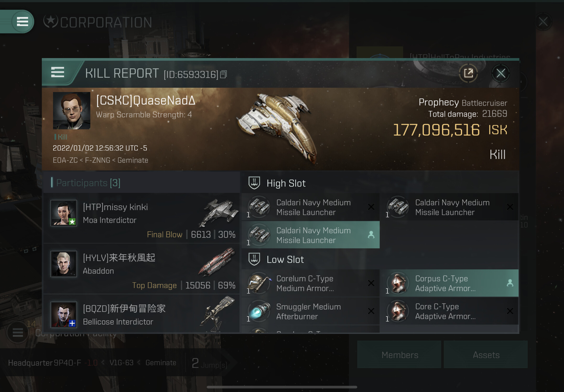Screen dimensions: 564x392
Task: Open the Assets tab
Action: 486,355
